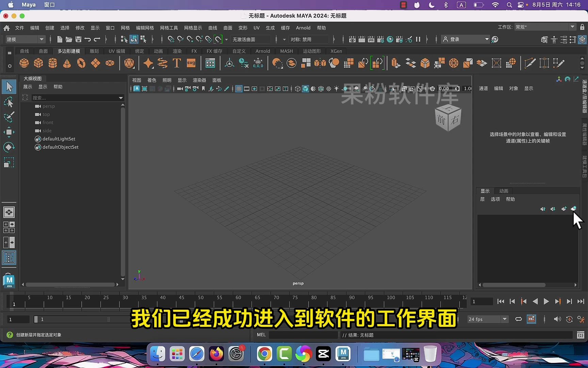Open the Arnold menu in the menu bar
This screenshot has width=588, height=368.
click(x=303, y=28)
